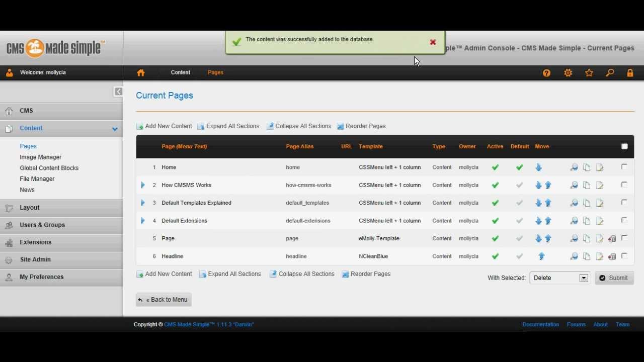Copy the Headline page
The height and width of the screenshot is (362, 644).
click(x=587, y=256)
